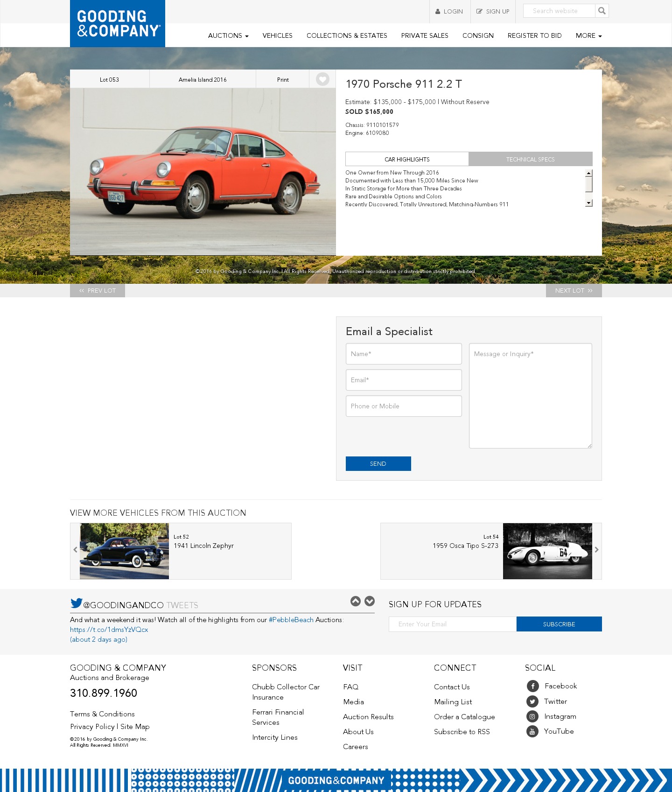Show next tweet with down arrow
The width and height of the screenshot is (672, 792).
[370, 601]
